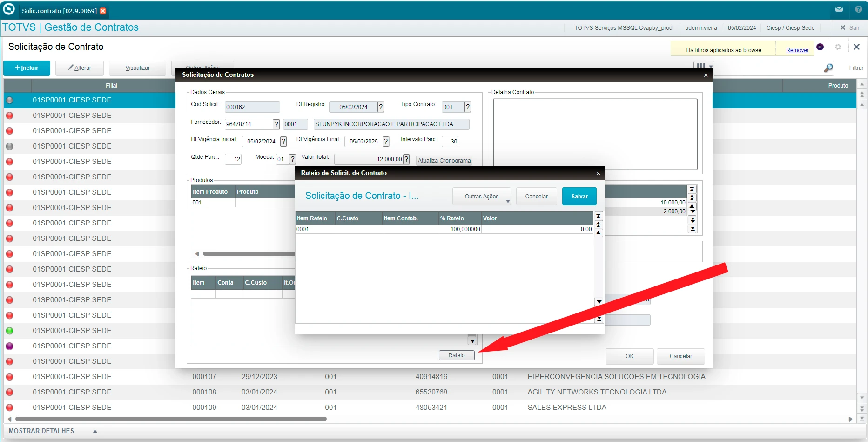Open calendar lookup for Dt.Vigência Final
The width and height of the screenshot is (868, 442).
point(386,142)
